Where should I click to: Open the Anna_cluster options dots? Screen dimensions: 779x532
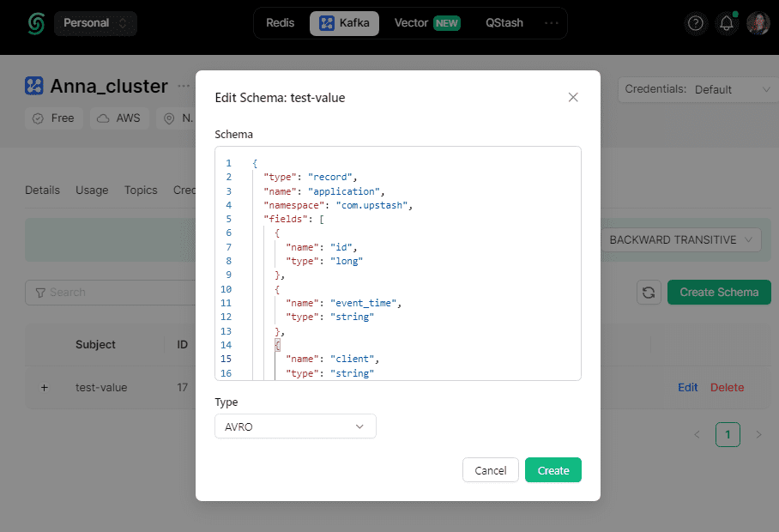pos(184,86)
